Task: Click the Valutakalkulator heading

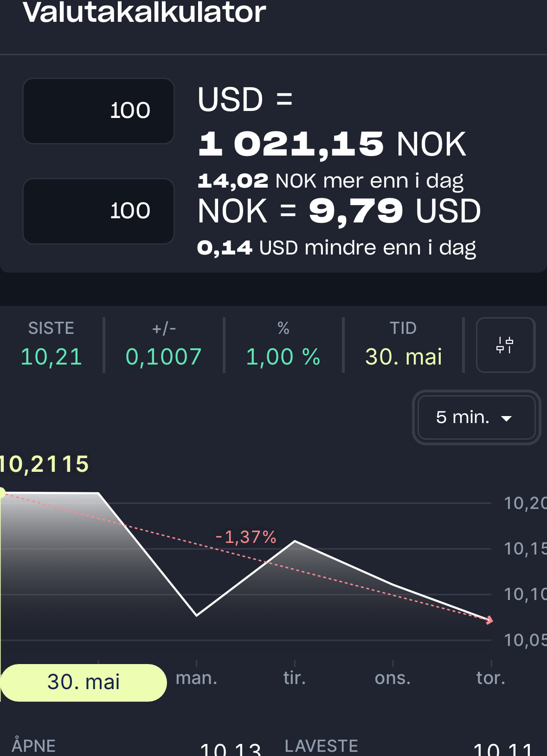Action: 144,13
